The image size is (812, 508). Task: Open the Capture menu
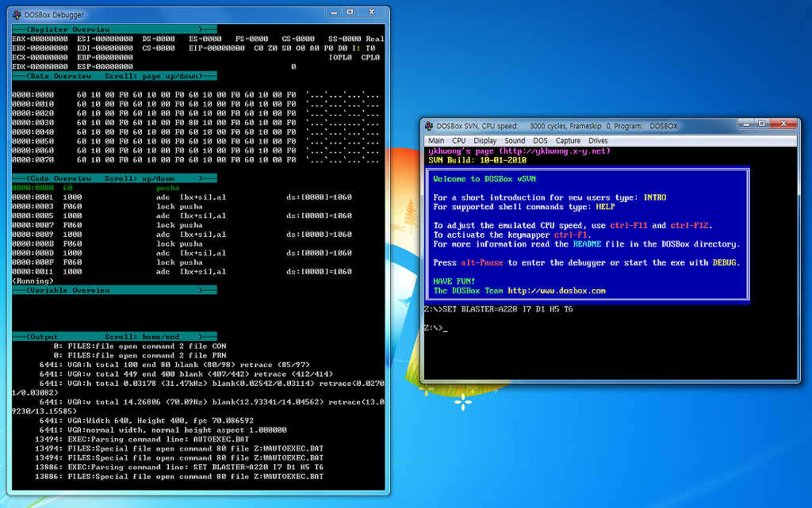click(x=568, y=140)
